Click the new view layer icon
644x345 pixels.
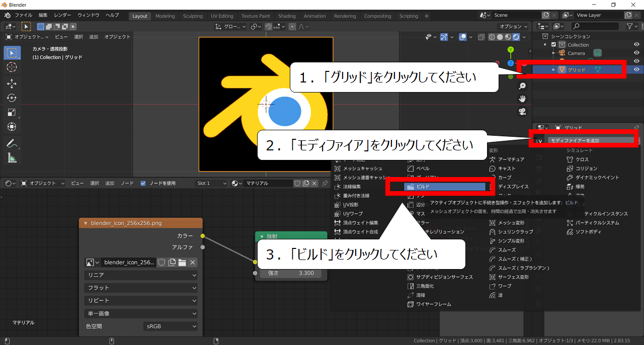point(627,16)
